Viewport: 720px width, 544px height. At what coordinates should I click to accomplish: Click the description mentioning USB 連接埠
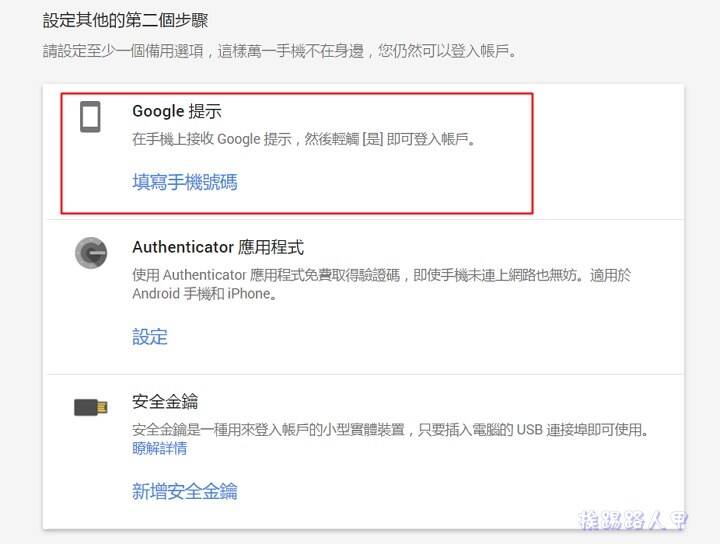(390, 430)
